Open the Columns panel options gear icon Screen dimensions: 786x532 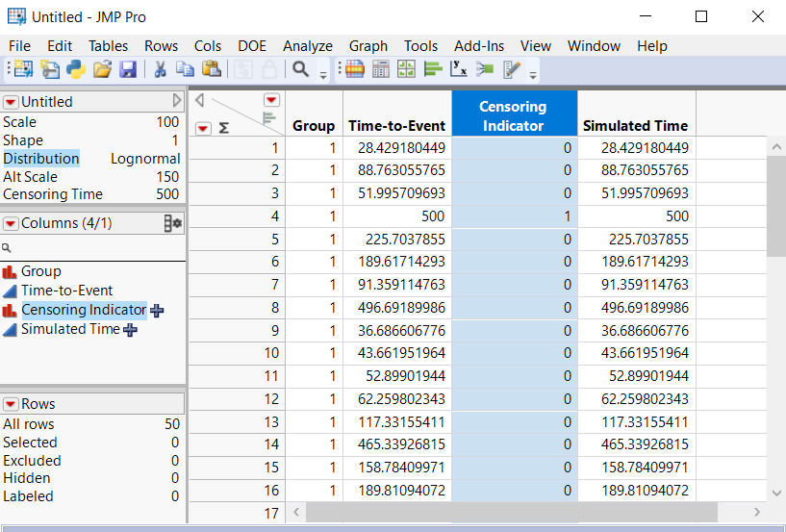[173, 223]
